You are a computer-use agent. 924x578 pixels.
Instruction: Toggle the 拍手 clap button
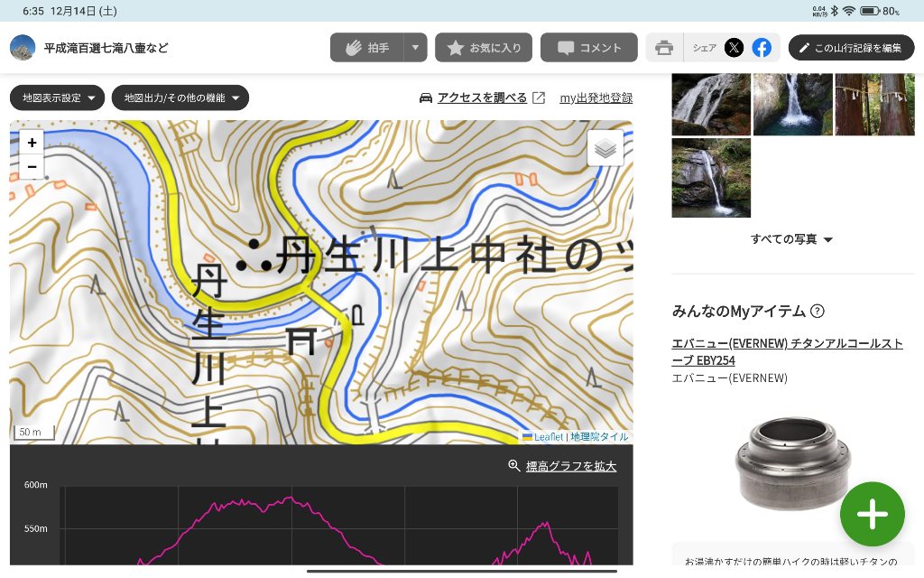click(366, 48)
